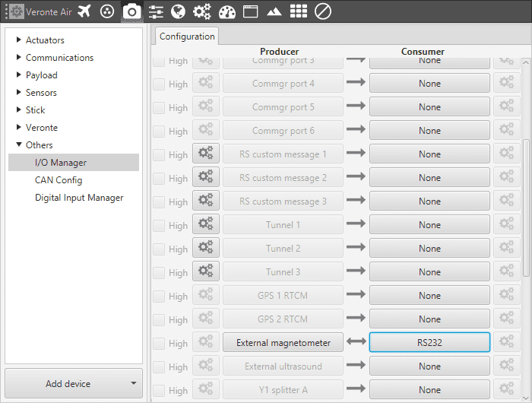This screenshot has height=403, width=532.
Task: Select CAN Config in the tree
Action: (x=59, y=180)
